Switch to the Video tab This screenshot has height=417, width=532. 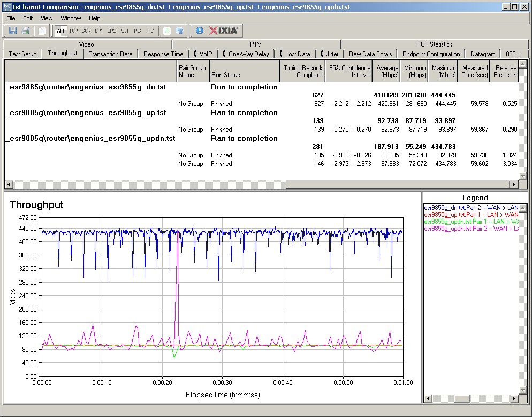(87, 44)
